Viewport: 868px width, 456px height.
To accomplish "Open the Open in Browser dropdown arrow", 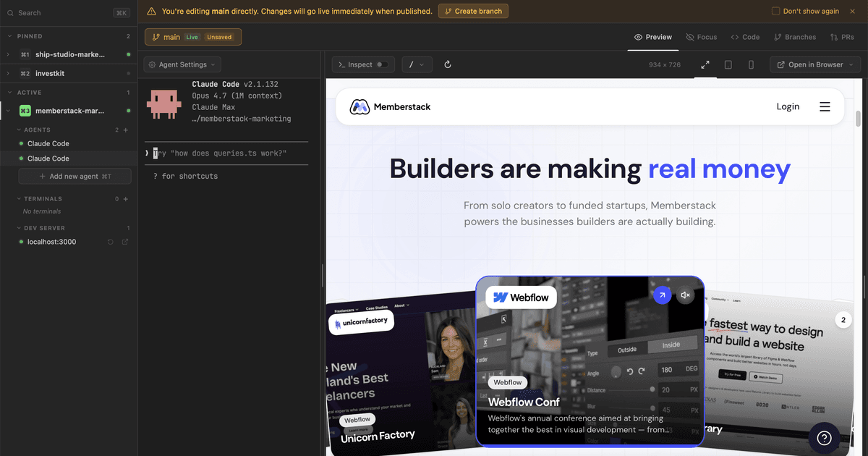I will (x=850, y=64).
